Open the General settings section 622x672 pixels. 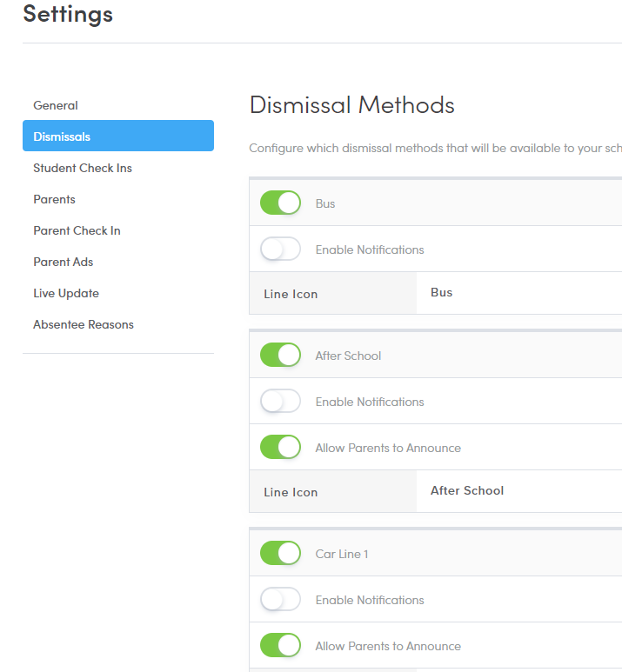point(56,105)
